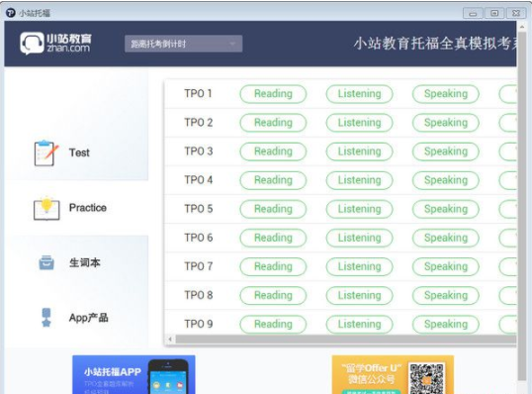The width and height of the screenshot is (532, 394).
Task: Maximize the 小站托福 window
Action: [494, 13]
